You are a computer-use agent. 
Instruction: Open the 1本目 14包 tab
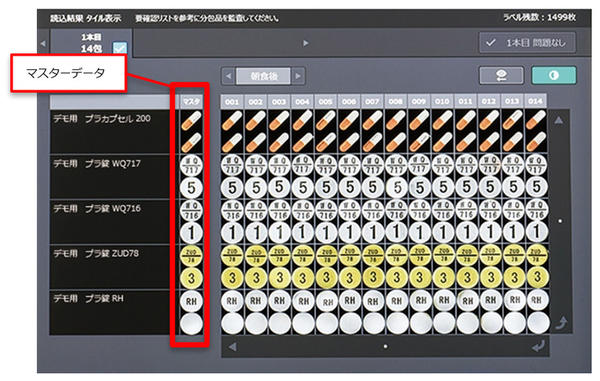click(91, 43)
